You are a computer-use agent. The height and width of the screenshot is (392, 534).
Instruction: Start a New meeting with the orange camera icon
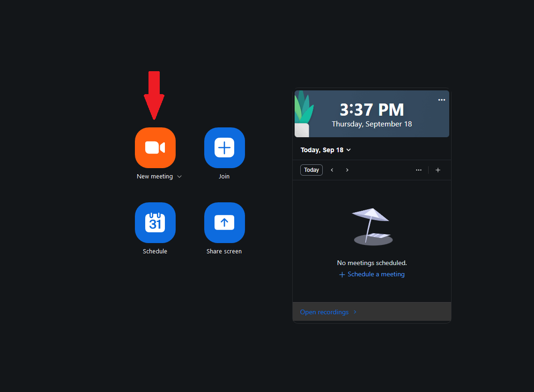click(x=155, y=148)
